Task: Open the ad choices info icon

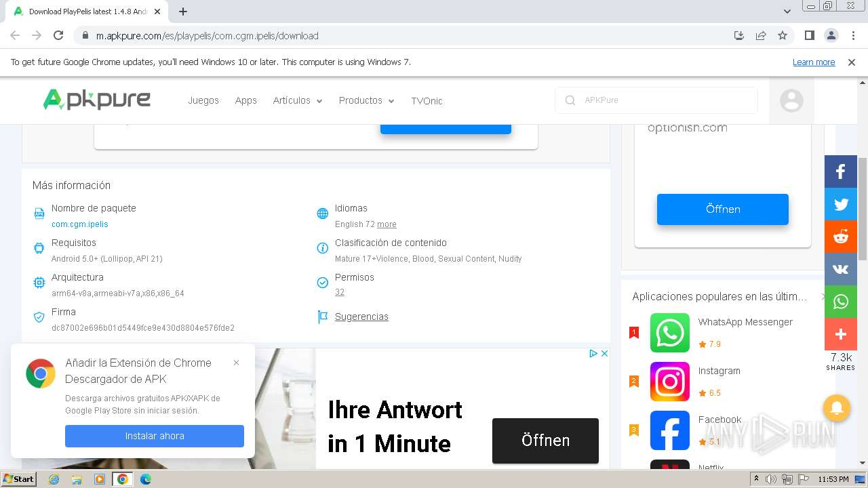Action: pyautogui.click(x=593, y=353)
